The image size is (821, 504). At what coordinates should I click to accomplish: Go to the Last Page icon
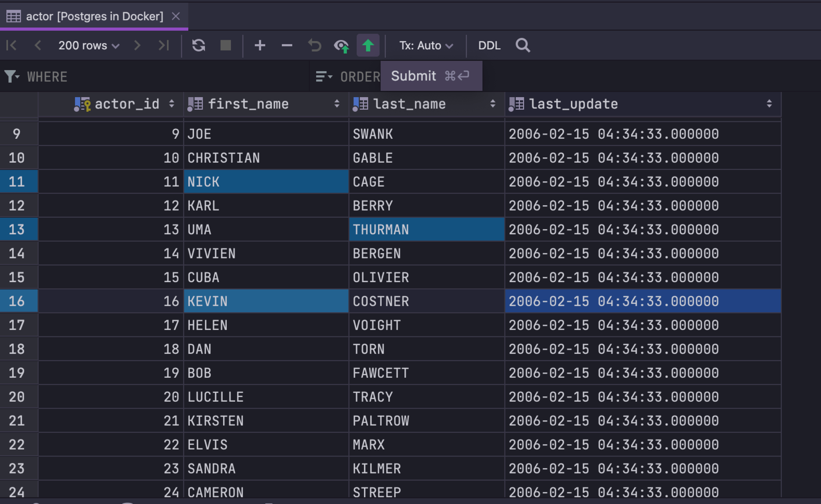164,45
